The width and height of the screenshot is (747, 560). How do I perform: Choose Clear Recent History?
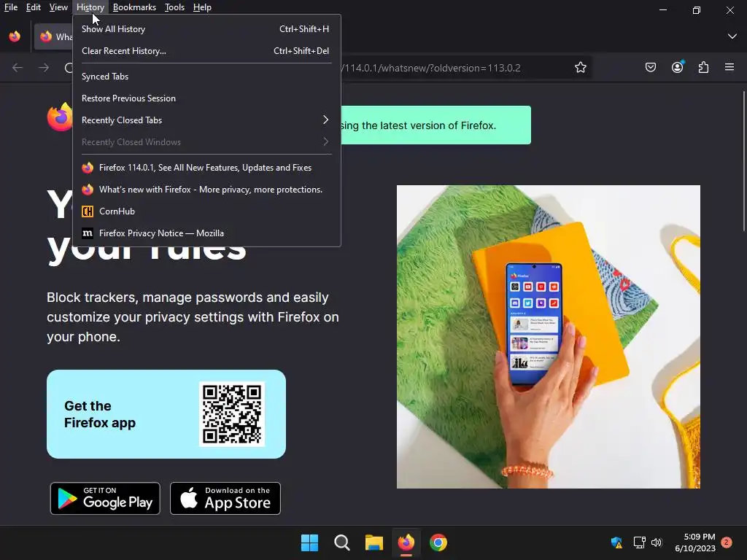[206, 51]
